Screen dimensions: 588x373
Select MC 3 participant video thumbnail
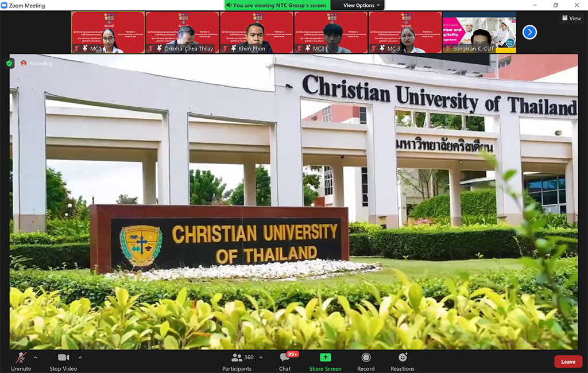click(x=405, y=32)
